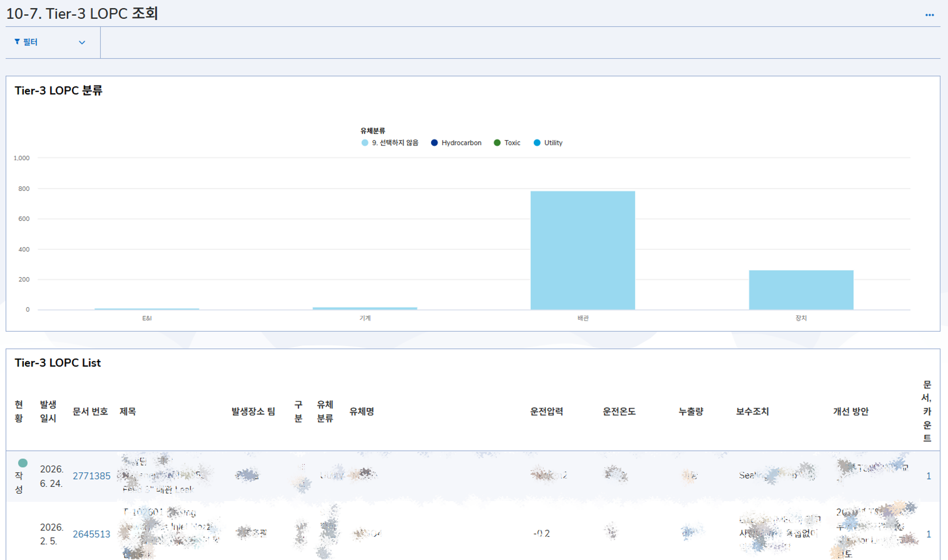Image resolution: width=948 pixels, height=560 pixels.
Task: Expand the 필터 dropdown chevron
Action: pos(82,42)
